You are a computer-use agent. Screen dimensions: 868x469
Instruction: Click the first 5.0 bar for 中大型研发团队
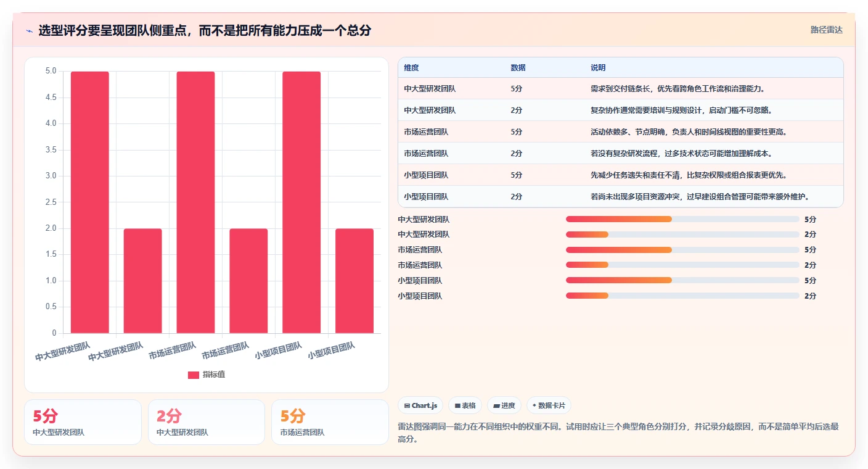tap(90, 202)
